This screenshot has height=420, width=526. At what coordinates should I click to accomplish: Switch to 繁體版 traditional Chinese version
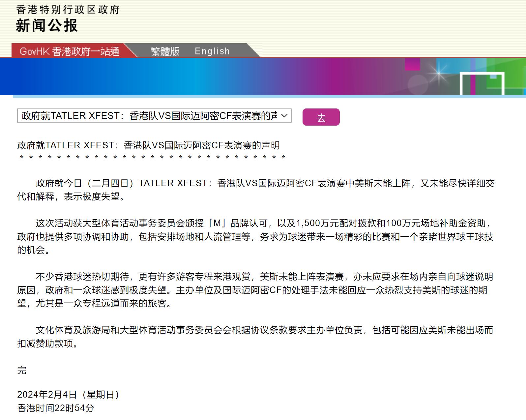[165, 51]
